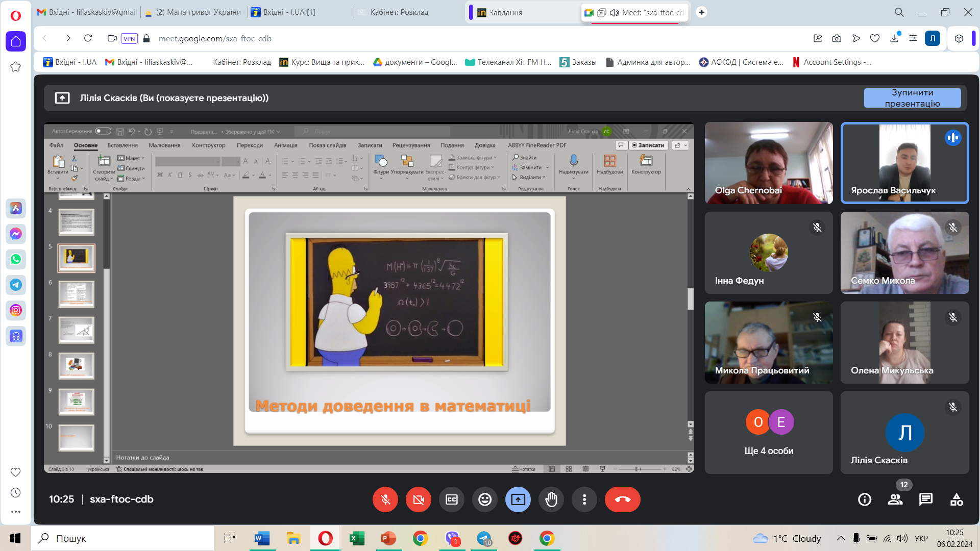Open АСКОД bookmark in bookmarks bar
This screenshot has width=980, height=551.
[x=741, y=62]
